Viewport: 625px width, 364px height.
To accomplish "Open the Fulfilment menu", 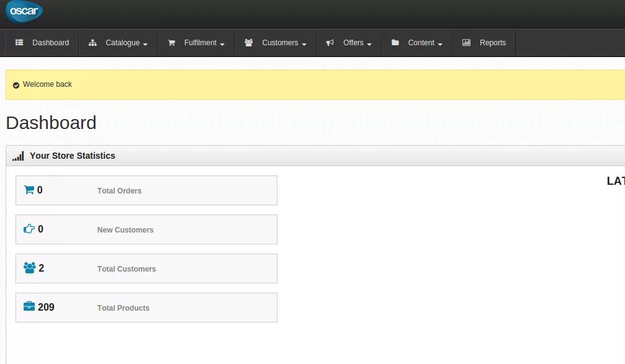I will coord(196,43).
